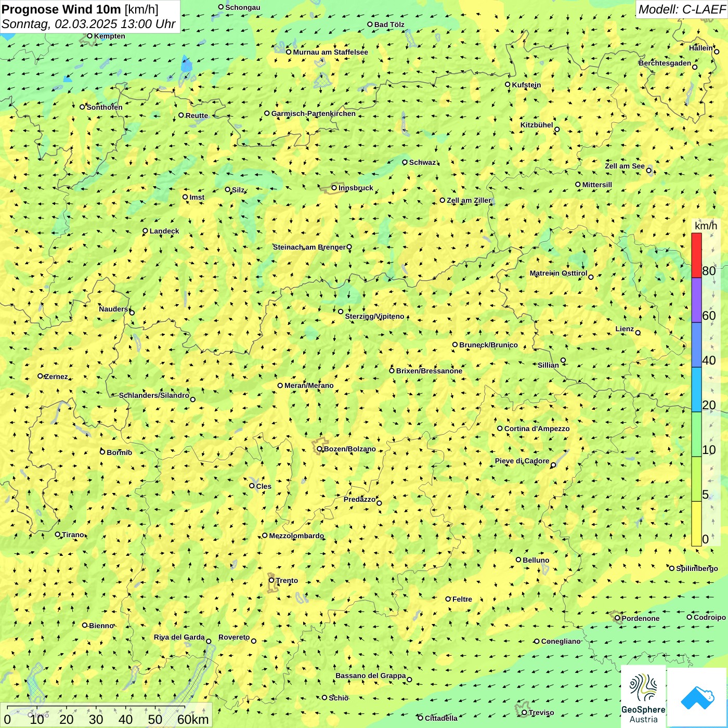The height and width of the screenshot is (728, 728).
Task: Click the Kitzbühel label
Action: 537,125
